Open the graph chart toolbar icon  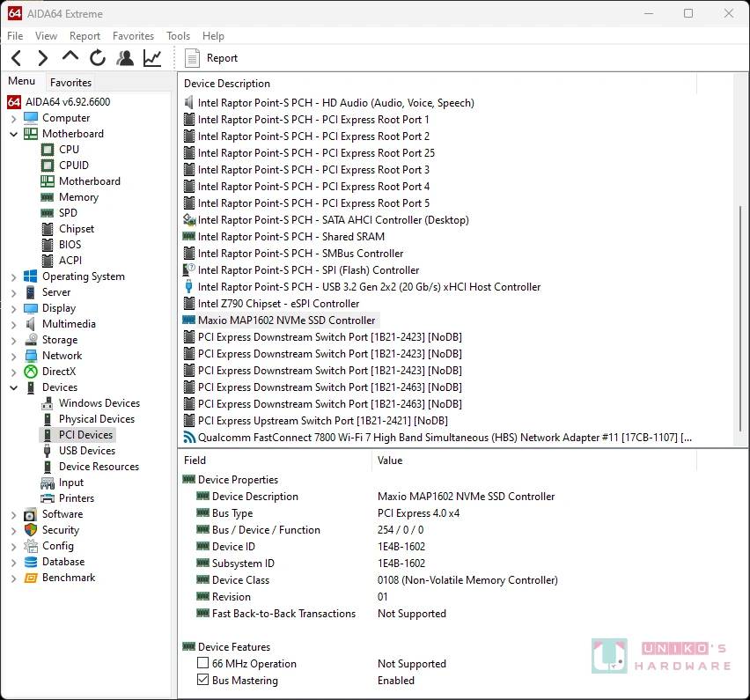(x=152, y=58)
